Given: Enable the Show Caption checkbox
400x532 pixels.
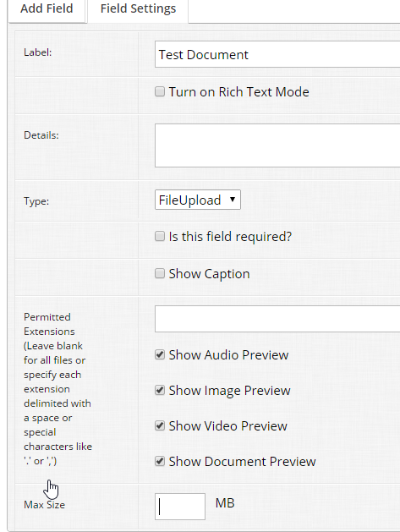Looking at the screenshot, I should [160, 273].
